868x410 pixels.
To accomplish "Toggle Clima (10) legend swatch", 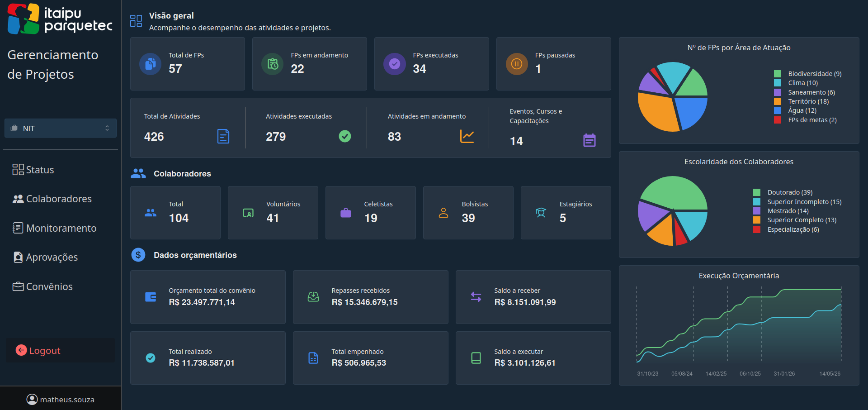I will 778,83.
